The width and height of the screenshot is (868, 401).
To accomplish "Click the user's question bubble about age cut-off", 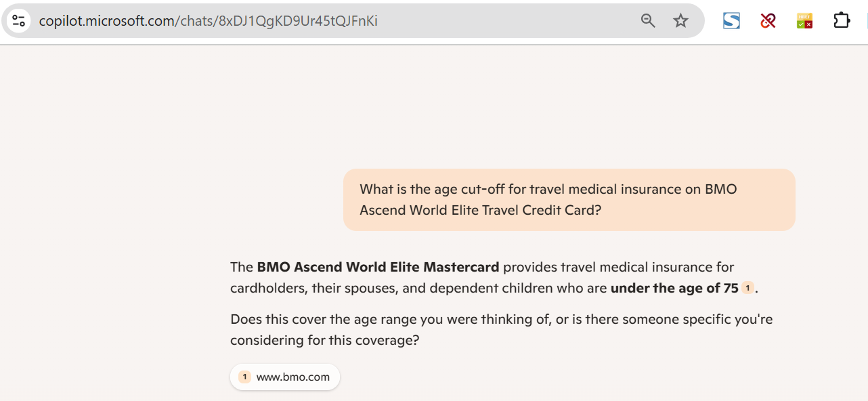I will 569,199.
